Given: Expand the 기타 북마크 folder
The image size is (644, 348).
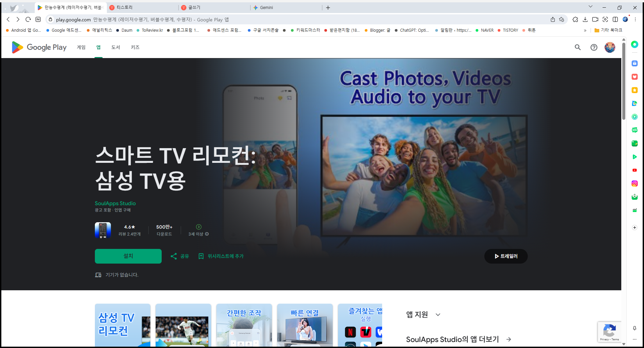Looking at the screenshot, I should [x=609, y=30].
